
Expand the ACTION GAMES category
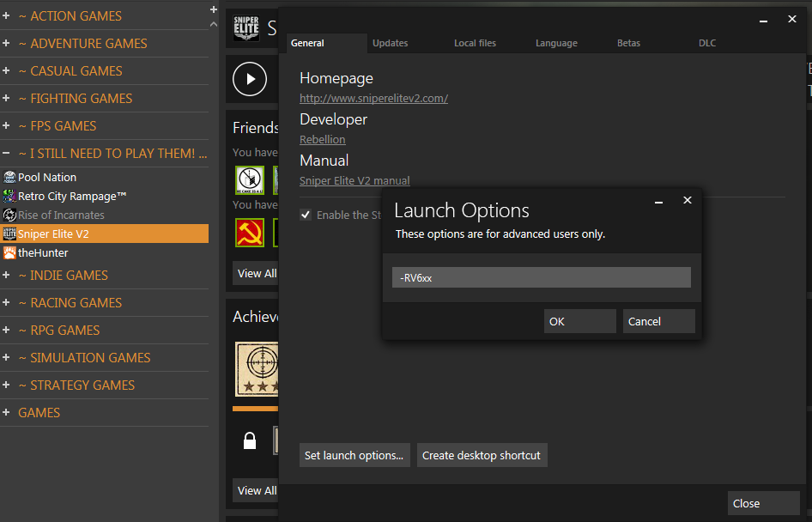[6, 16]
